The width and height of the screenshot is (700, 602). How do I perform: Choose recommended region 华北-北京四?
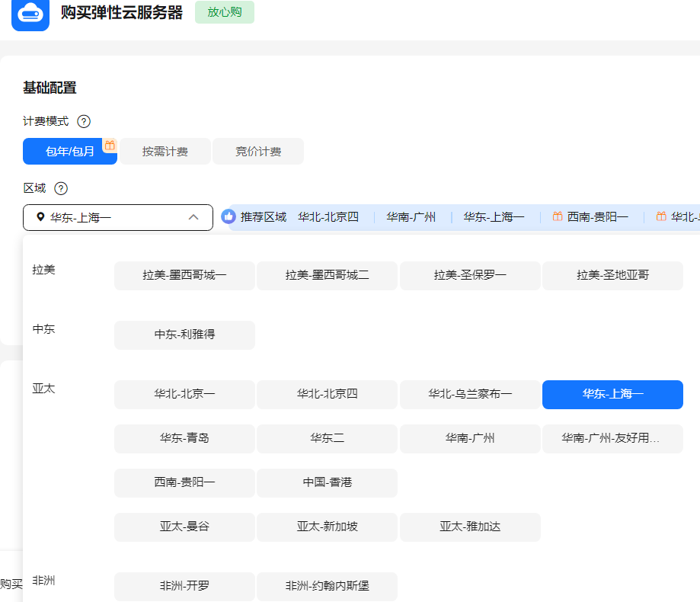[328, 217]
